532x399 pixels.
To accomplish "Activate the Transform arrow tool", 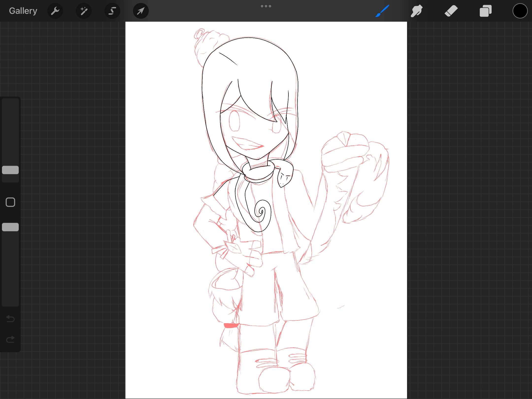I will tap(140, 11).
